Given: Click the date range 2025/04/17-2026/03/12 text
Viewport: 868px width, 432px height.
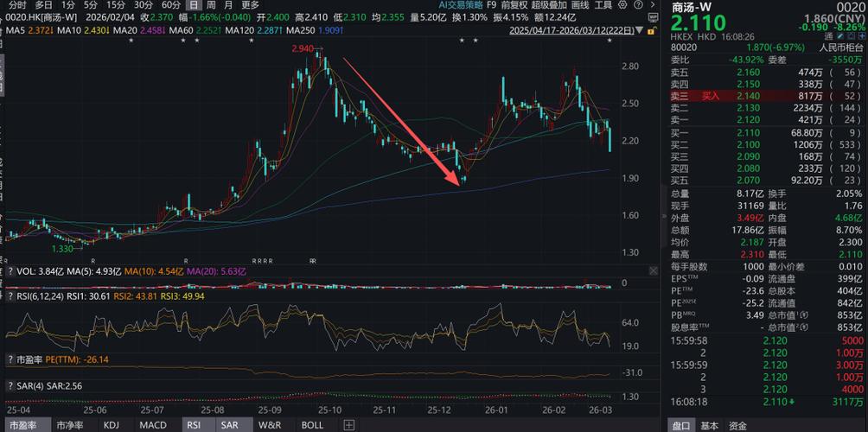Looking at the screenshot, I should pos(571,30).
